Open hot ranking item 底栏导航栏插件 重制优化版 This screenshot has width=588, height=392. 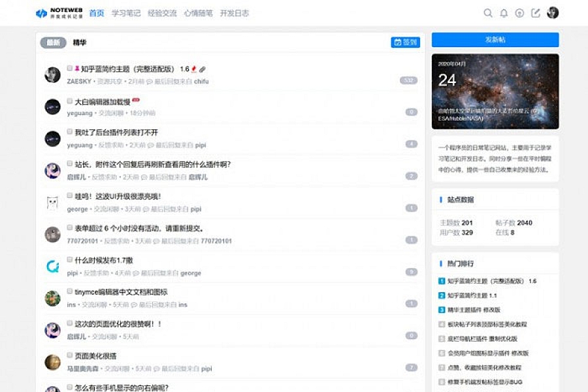(x=483, y=338)
